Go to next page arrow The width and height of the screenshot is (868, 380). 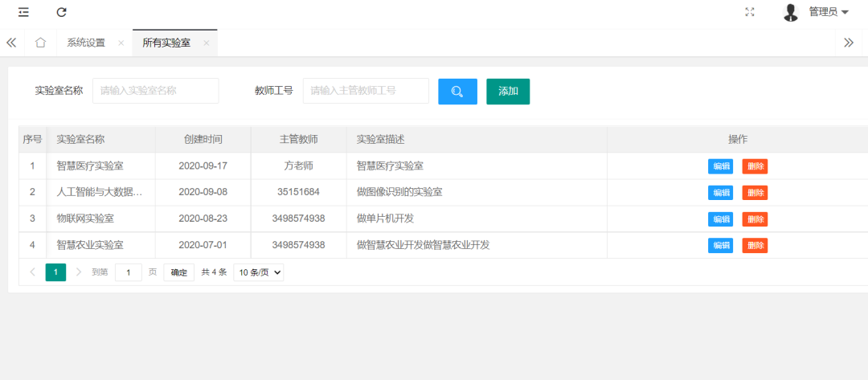[79, 272]
